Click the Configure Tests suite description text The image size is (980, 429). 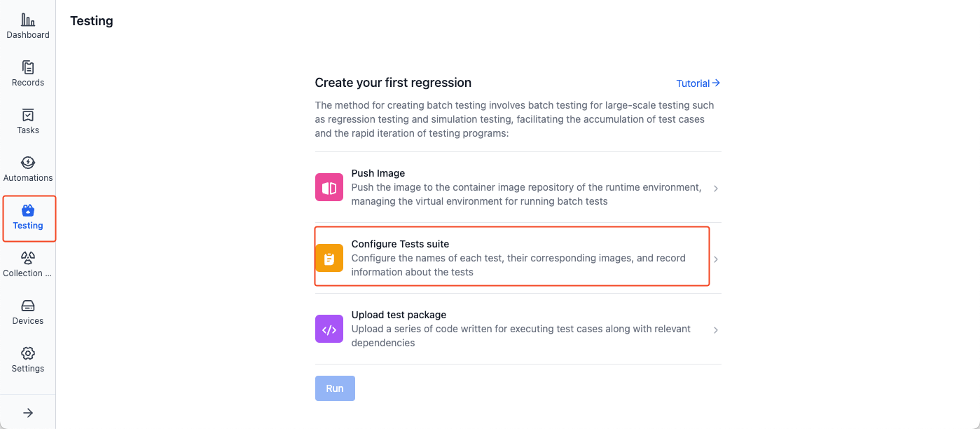(x=518, y=265)
